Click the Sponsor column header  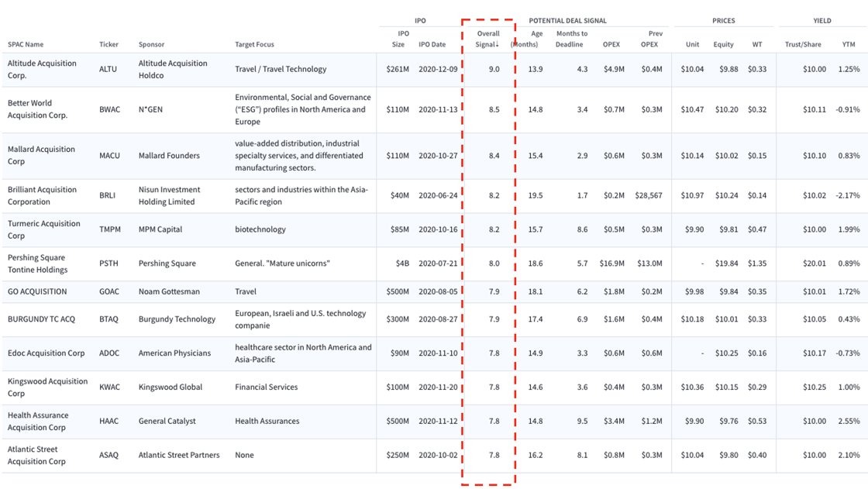[x=151, y=44]
